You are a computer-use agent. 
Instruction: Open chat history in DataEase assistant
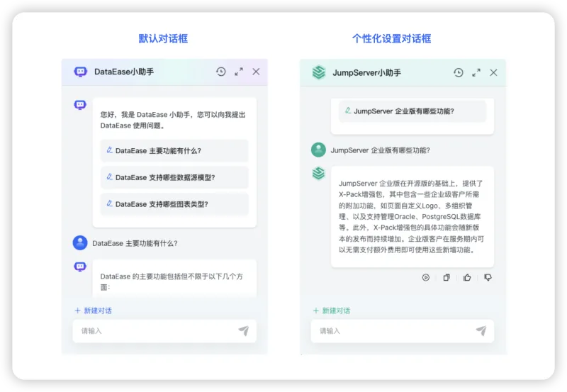pos(221,72)
